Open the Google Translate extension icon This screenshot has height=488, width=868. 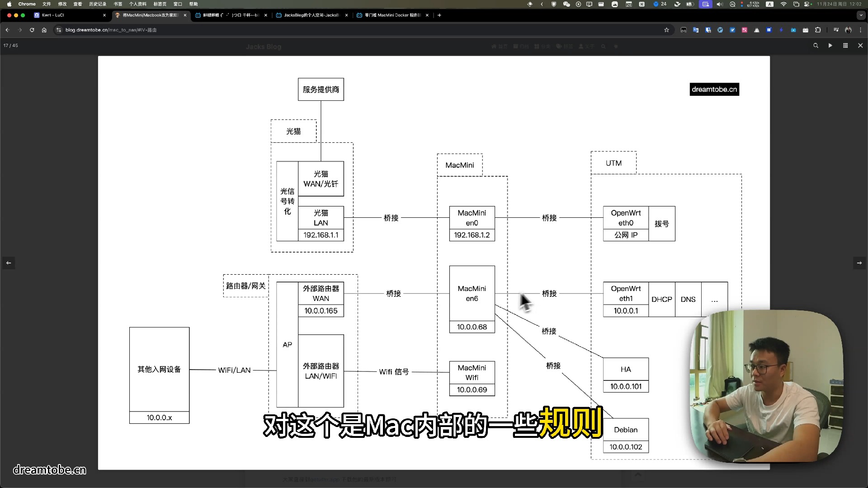[696, 30]
